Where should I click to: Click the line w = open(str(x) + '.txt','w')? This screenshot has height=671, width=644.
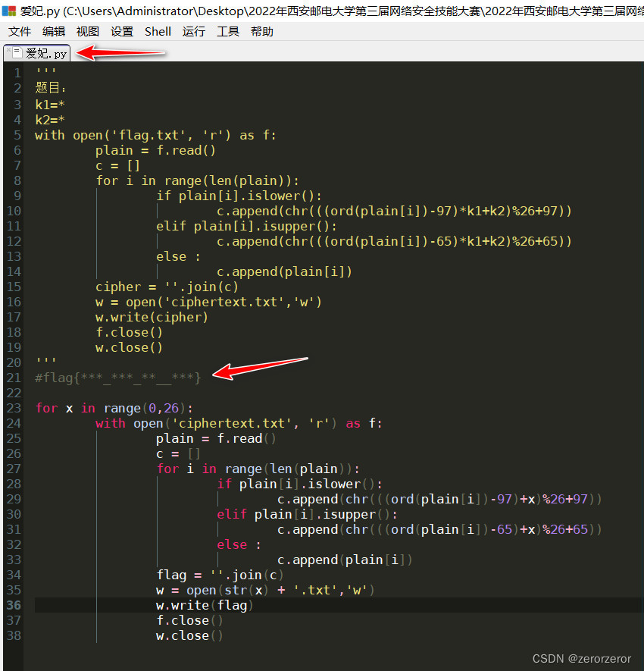265,590
